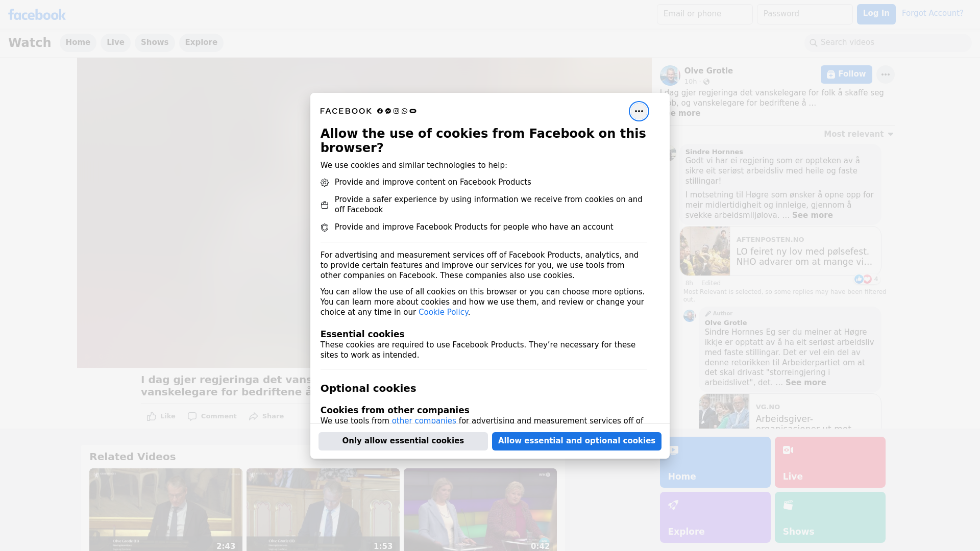Click Olve Grotle's profile avatar
Viewport: 980px width, 551px height.
[670, 76]
